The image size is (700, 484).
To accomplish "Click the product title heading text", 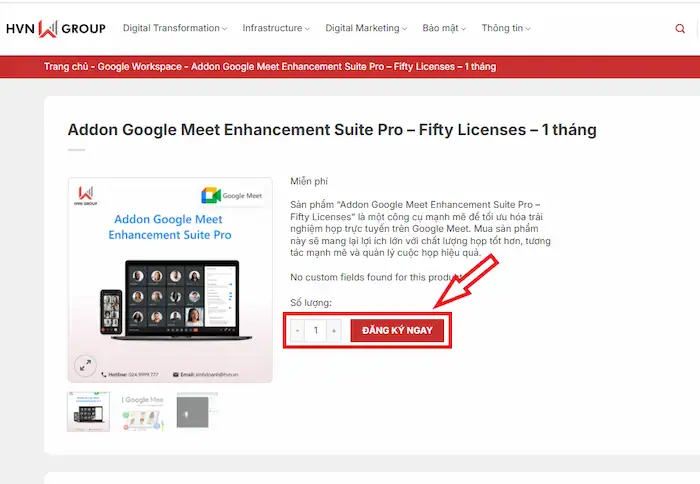I will [331, 130].
